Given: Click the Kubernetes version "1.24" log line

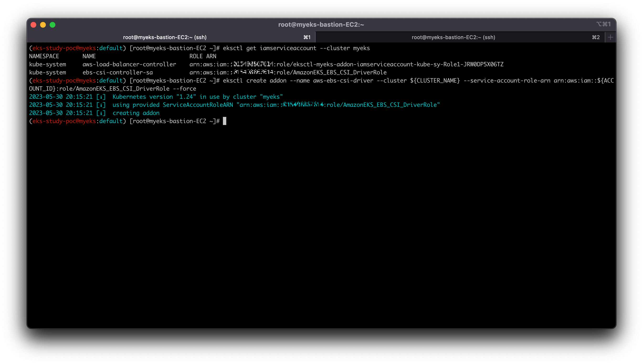Looking at the screenshot, I should coord(197,97).
